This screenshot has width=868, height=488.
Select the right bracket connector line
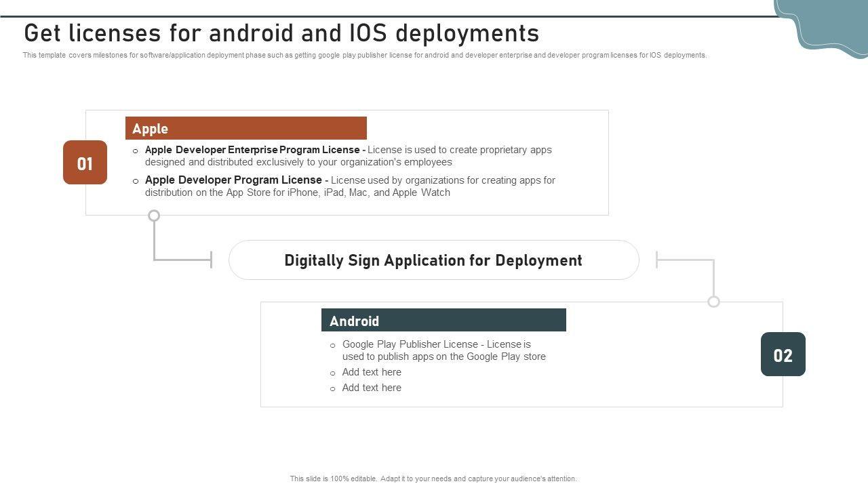point(686,259)
